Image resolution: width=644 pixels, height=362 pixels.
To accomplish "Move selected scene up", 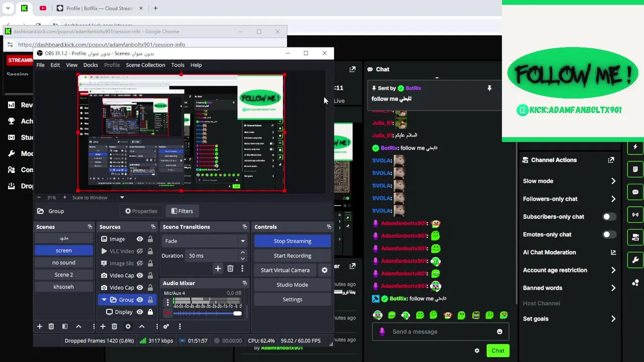I will tap(78, 326).
